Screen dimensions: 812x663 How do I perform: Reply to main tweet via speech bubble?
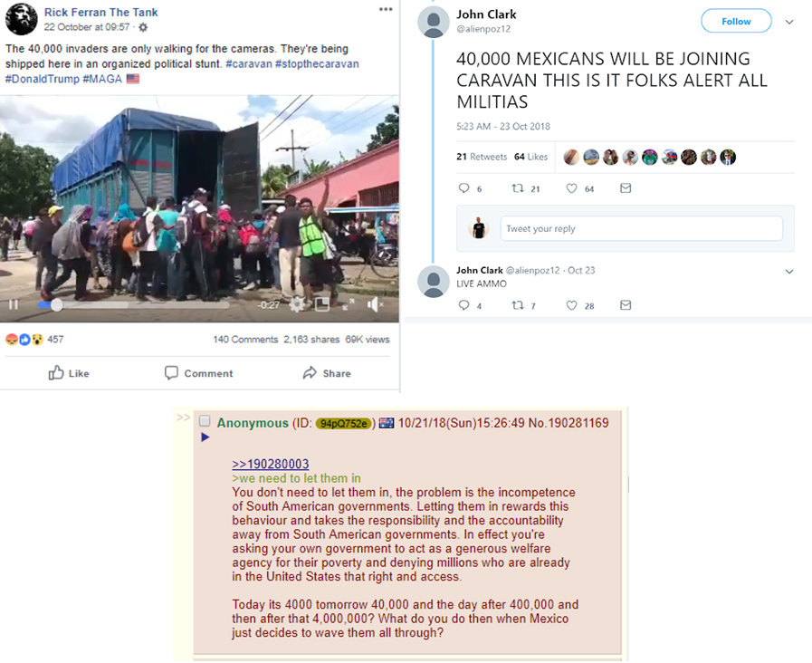(463, 188)
